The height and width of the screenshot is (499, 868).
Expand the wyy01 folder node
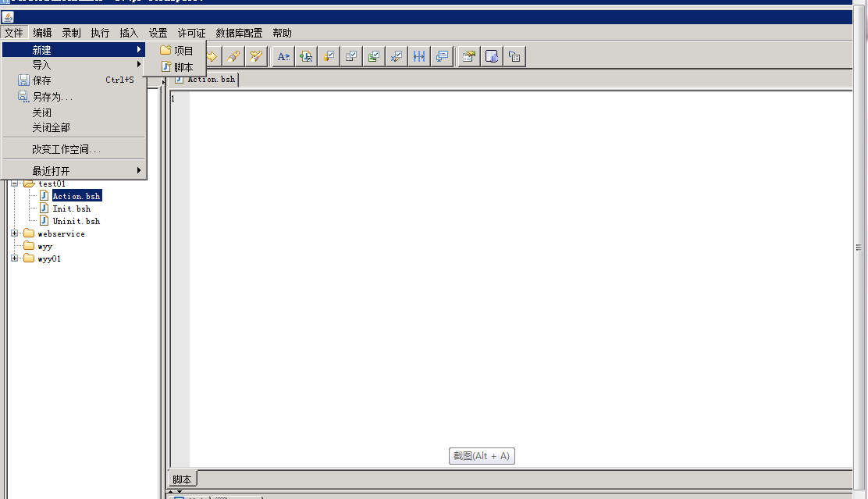pos(15,258)
